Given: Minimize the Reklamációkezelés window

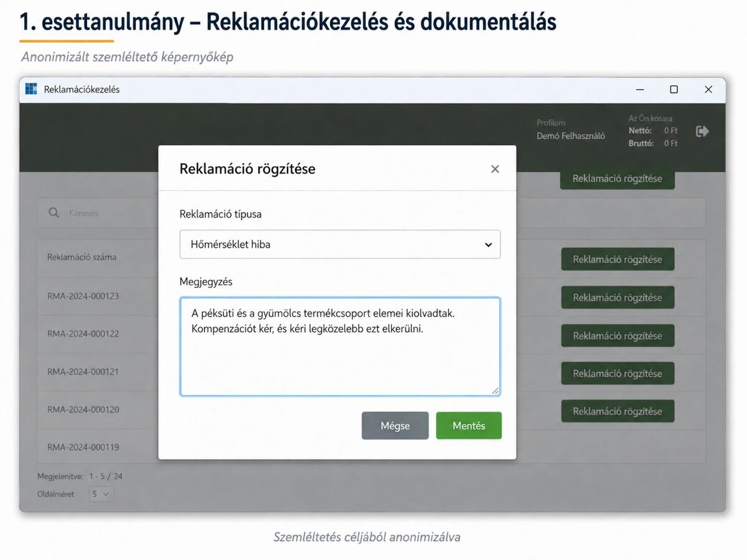Looking at the screenshot, I should 640,90.
